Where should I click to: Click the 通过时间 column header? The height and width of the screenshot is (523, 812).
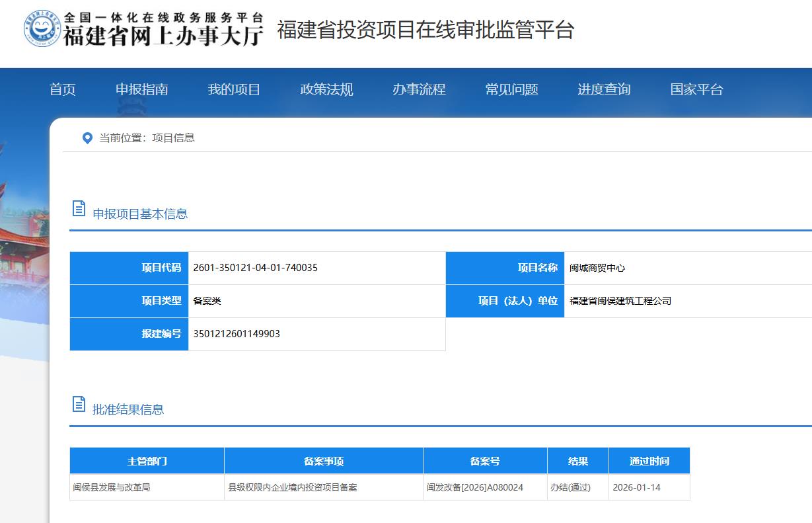[x=649, y=462]
